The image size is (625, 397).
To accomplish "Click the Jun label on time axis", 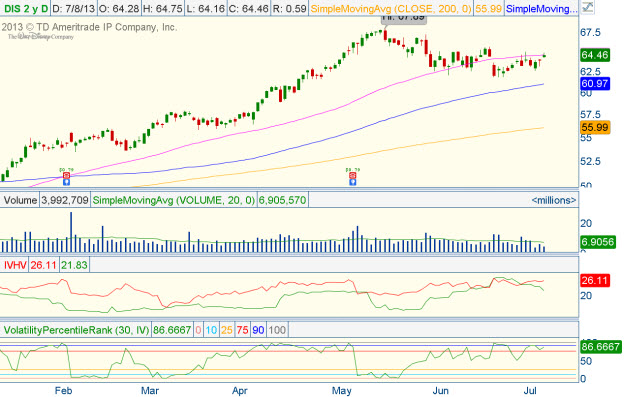I will 440,391.
